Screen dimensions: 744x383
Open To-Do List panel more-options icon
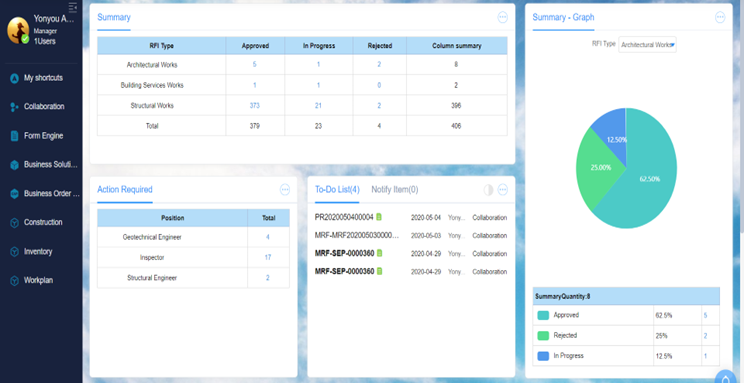click(x=502, y=190)
